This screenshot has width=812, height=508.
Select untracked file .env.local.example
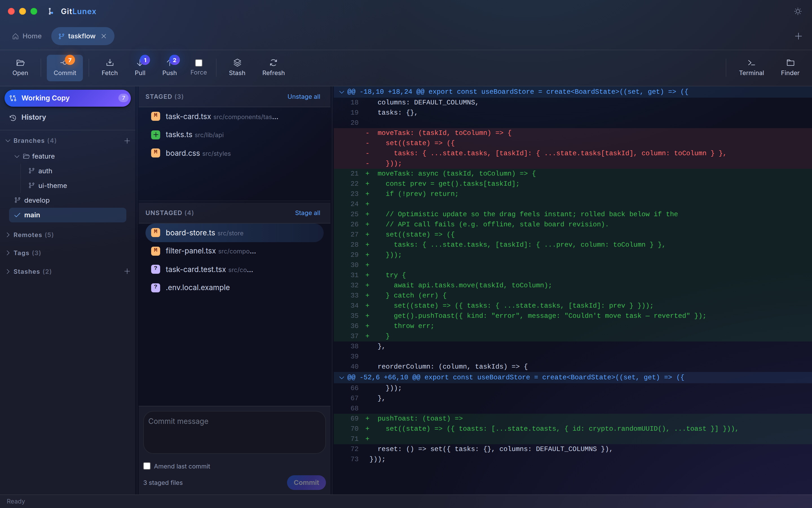[235, 288]
